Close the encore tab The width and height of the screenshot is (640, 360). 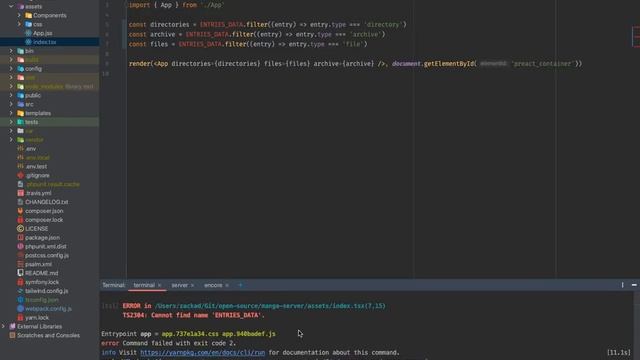227,285
